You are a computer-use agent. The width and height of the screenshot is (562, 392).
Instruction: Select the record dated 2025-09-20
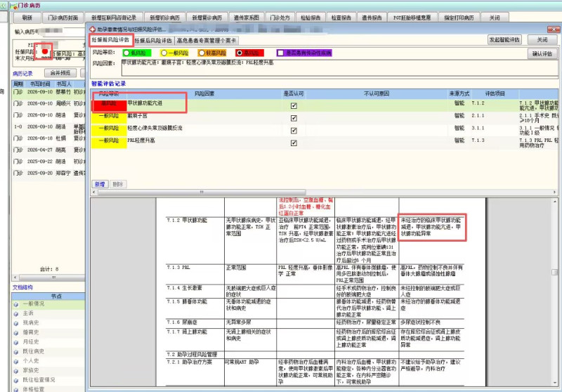(x=49, y=173)
